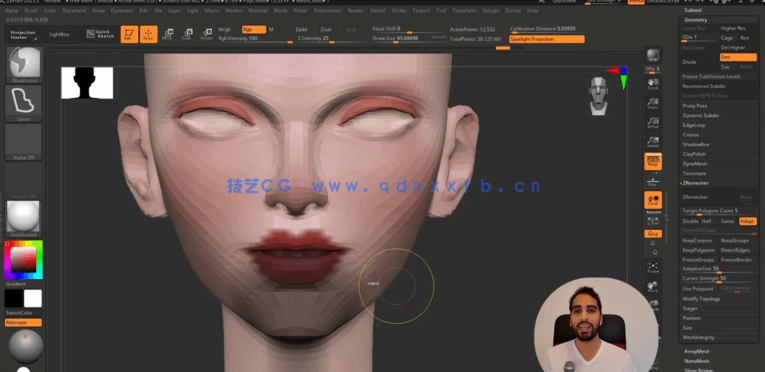Toggle Local symmetry button
Viewport: 765px width, 372px height.
click(653, 200)
